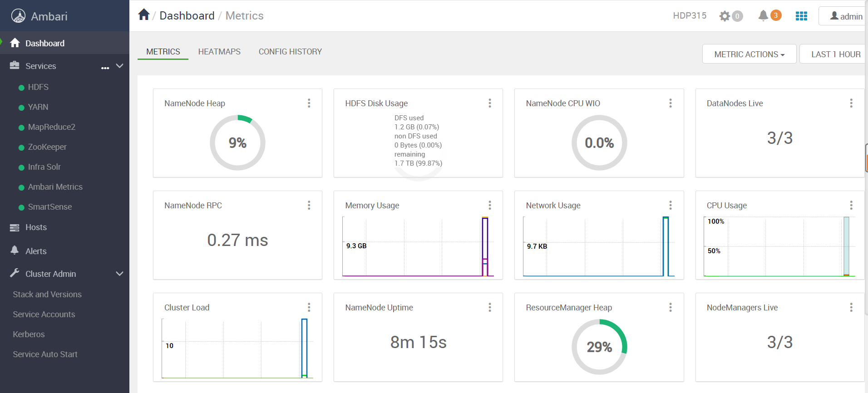Image resolution: width=868 pixels, height=393 pixels.
Task: Go to Stack and Versions
Action: click(x=47, y=295)
